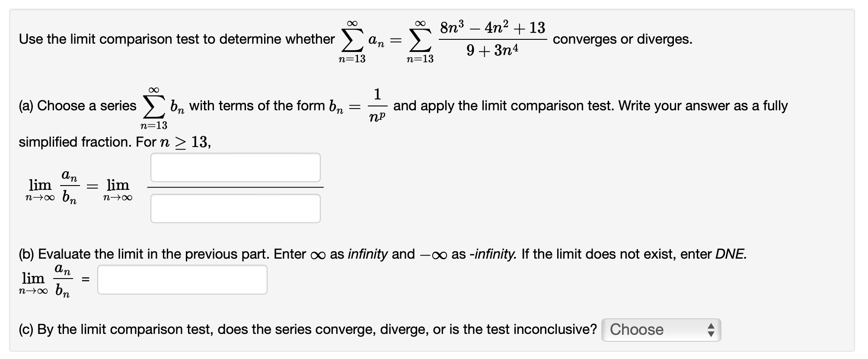Click the up arrow of the Choose selector
This screenshot has height=359, width=868.
(x=710, y=326)
